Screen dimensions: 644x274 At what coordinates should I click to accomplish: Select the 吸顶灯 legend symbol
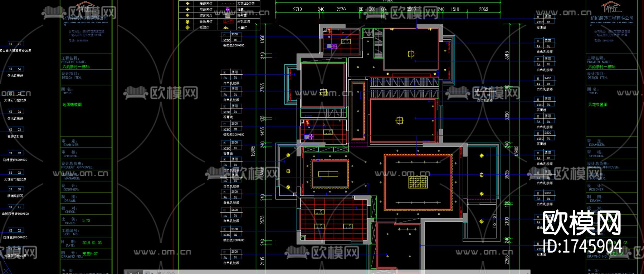point(187,27)
